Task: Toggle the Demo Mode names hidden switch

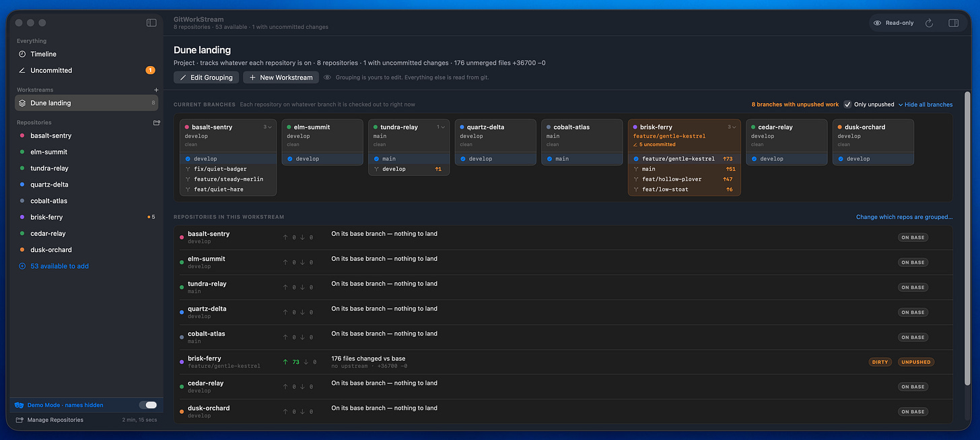Action: click(x=148, y=405)
